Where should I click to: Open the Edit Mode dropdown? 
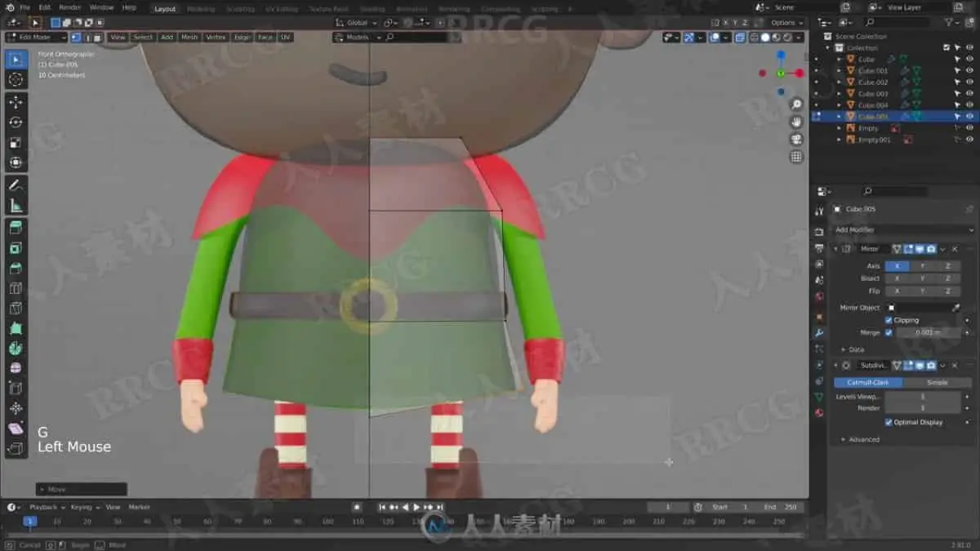(36, 37)
